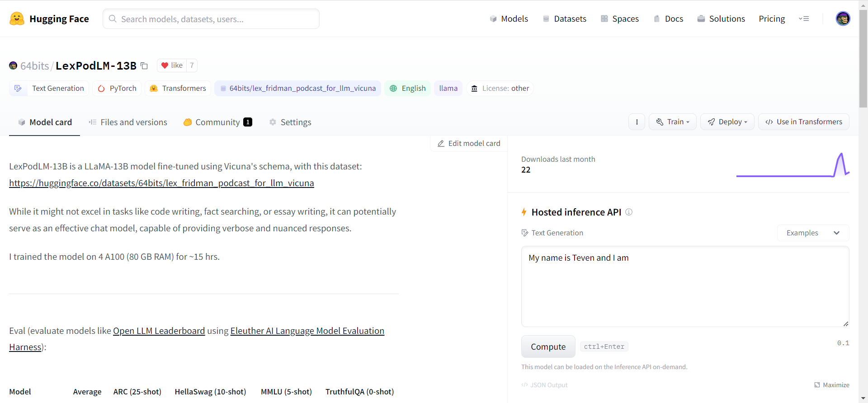Screen dimensions: 868x403
Task: Go to Datasets in top navigation
Action: click(x=564, y=19)
